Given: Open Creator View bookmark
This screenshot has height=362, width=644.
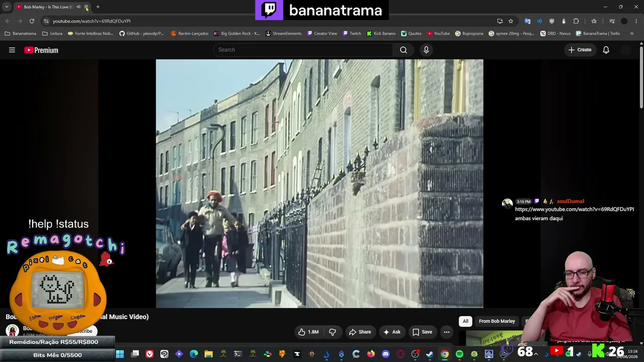Looking at the screenshot, I should [322, 34].
